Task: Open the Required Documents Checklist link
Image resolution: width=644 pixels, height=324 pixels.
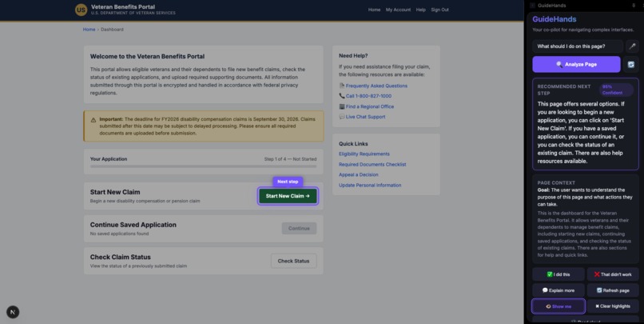Action: pos(372,165)
